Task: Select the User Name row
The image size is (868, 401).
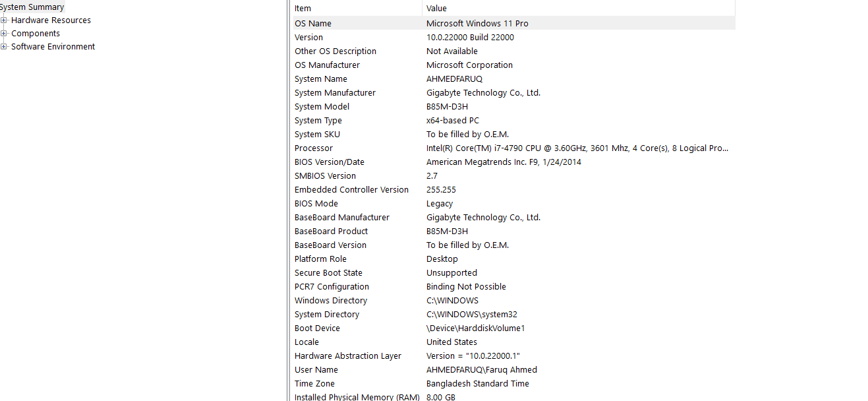Action: [x=513, y=370]
